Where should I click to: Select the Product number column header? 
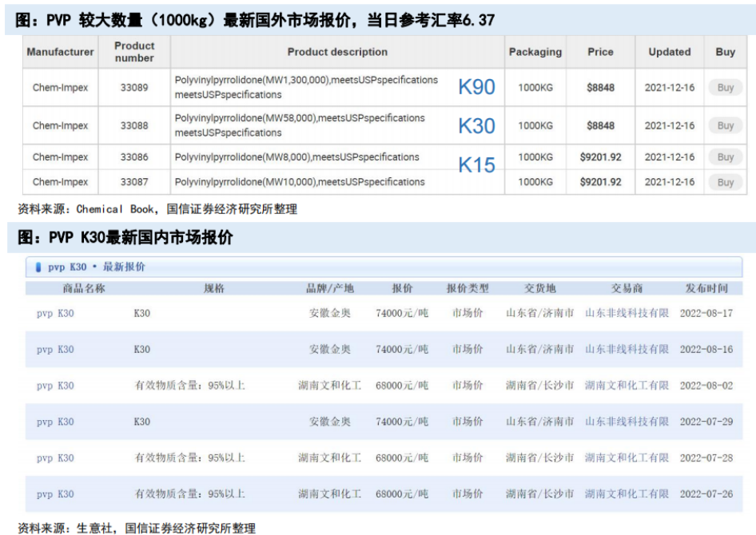tap(134, 52)
